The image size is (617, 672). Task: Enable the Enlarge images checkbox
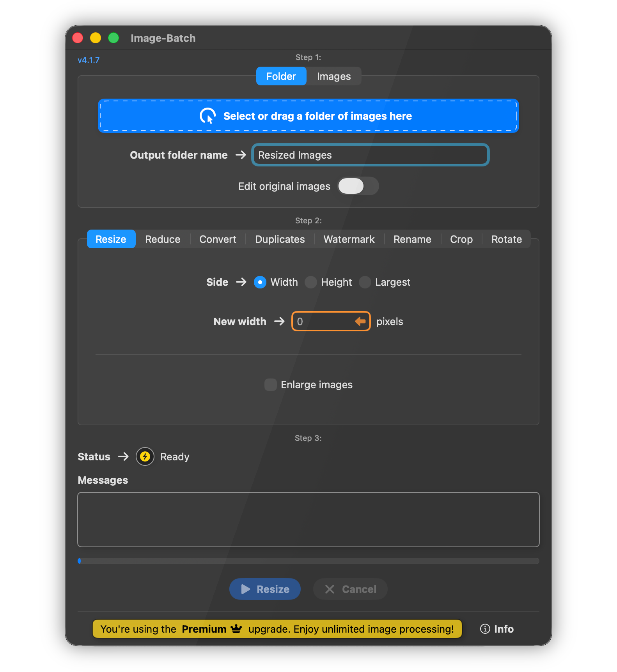point(271,385)
